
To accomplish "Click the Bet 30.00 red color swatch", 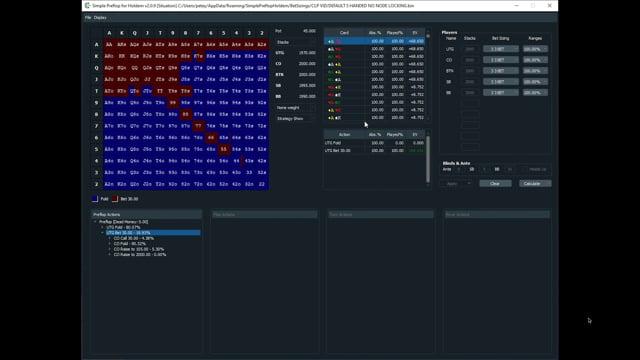I will (115, 199).
